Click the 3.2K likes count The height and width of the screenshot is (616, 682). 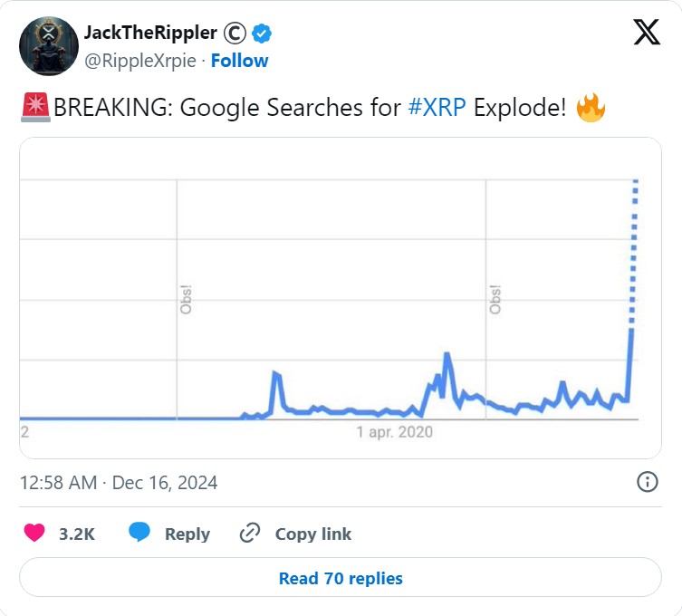click(77, 534)
